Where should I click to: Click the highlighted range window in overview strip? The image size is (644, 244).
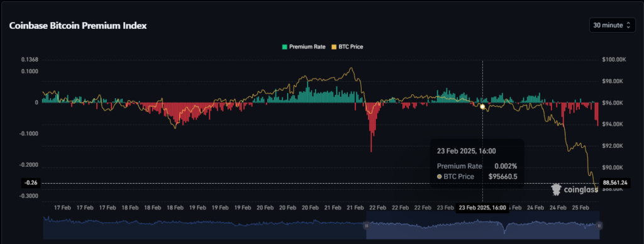(482, 225)
